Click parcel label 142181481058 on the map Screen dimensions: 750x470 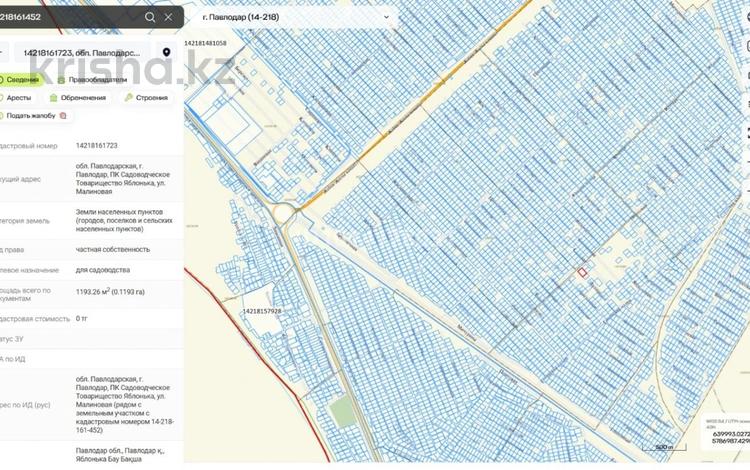(x=205, y=43)
